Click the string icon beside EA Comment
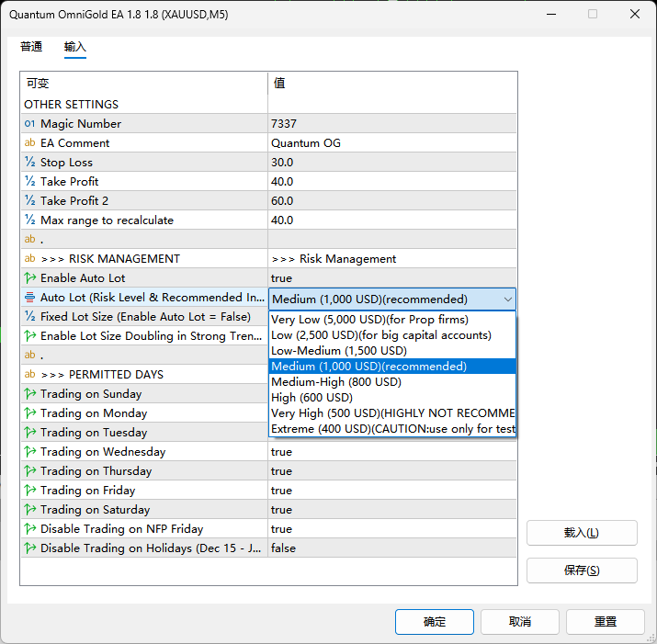The image size is (657, 644). click(29, 143)
